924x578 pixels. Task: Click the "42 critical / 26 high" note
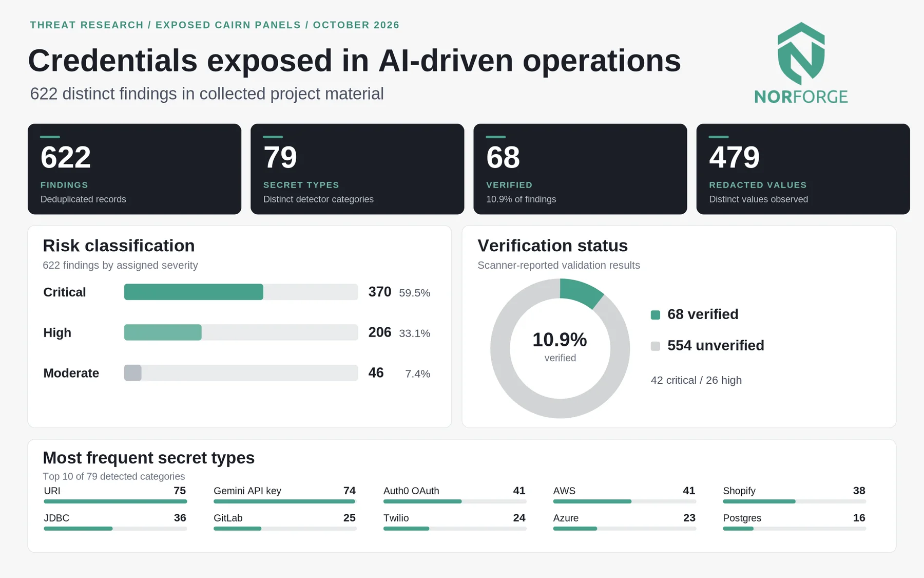696,380
